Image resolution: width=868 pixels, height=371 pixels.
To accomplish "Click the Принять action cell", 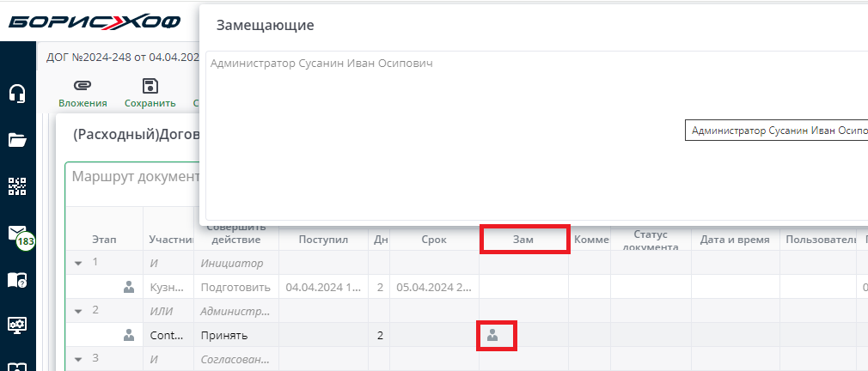I will [235, 335].
